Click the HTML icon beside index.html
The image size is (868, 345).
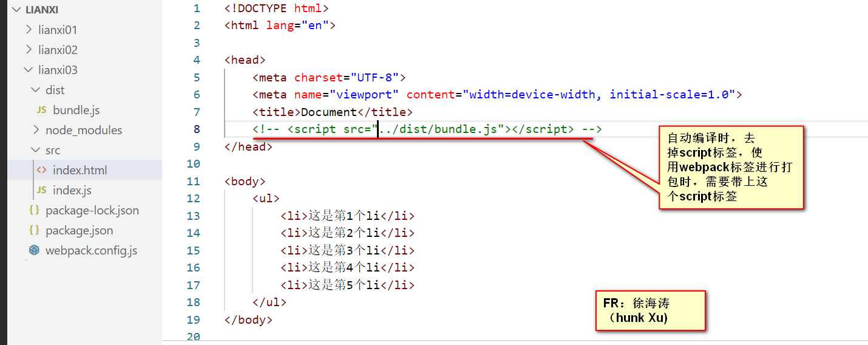pyautogui.click(x=41, y=170)
